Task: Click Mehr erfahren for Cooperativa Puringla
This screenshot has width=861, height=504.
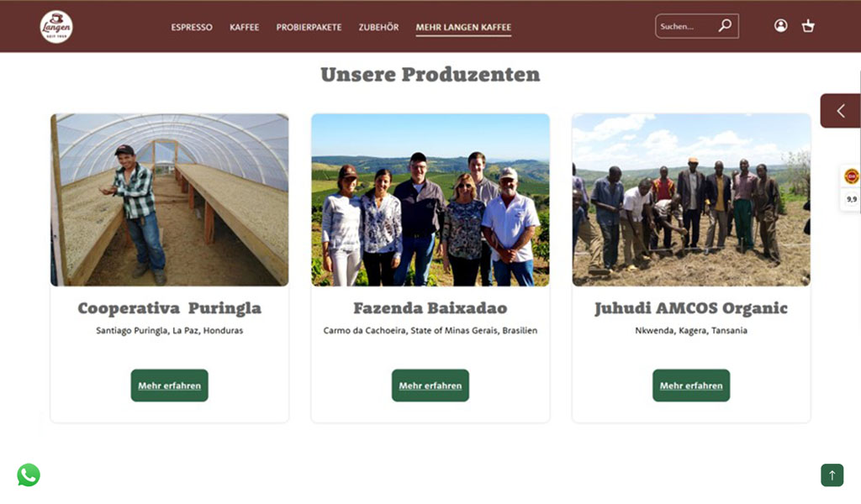Action: [x=169, y=386]
